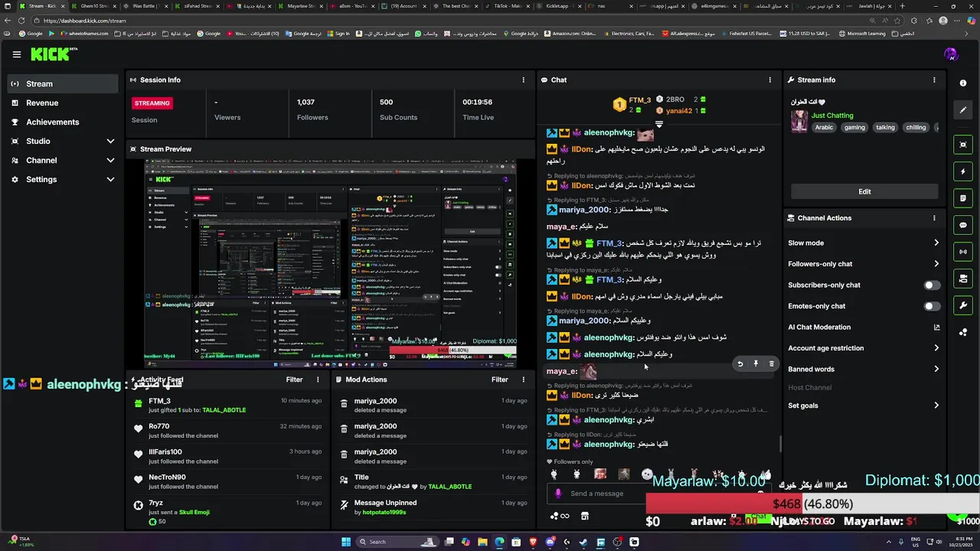Toggle lightning activity icon in right toolbar
The width and height of the screenshot is (980, 551).
(963, 171)
